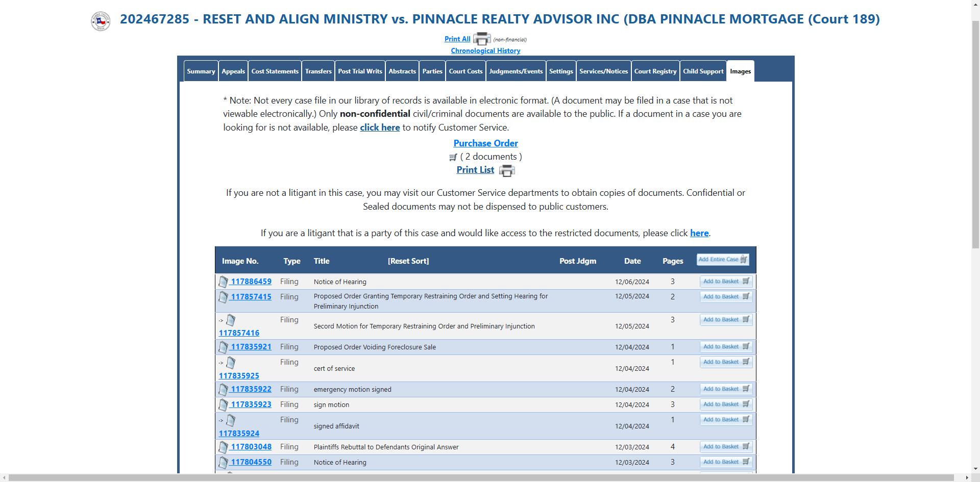980x482 pixels.
Task: Click 'click here' to notify Customer Service
Action: [x=380, y=128]
